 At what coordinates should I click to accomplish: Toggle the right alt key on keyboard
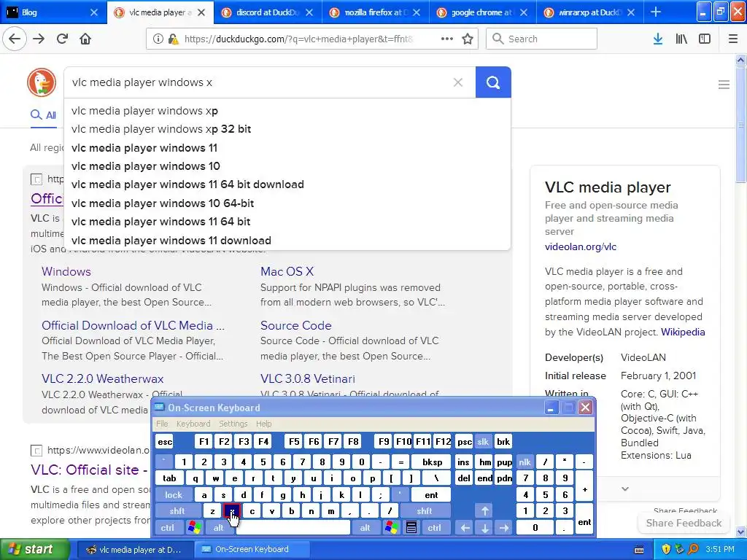(x=365, y=528)
